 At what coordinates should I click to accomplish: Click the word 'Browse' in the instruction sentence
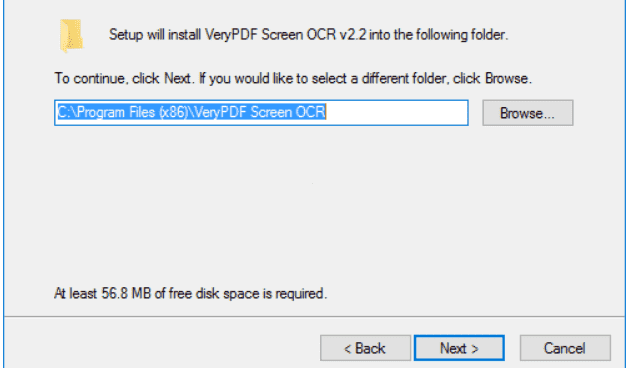click(x=506, y=78)
